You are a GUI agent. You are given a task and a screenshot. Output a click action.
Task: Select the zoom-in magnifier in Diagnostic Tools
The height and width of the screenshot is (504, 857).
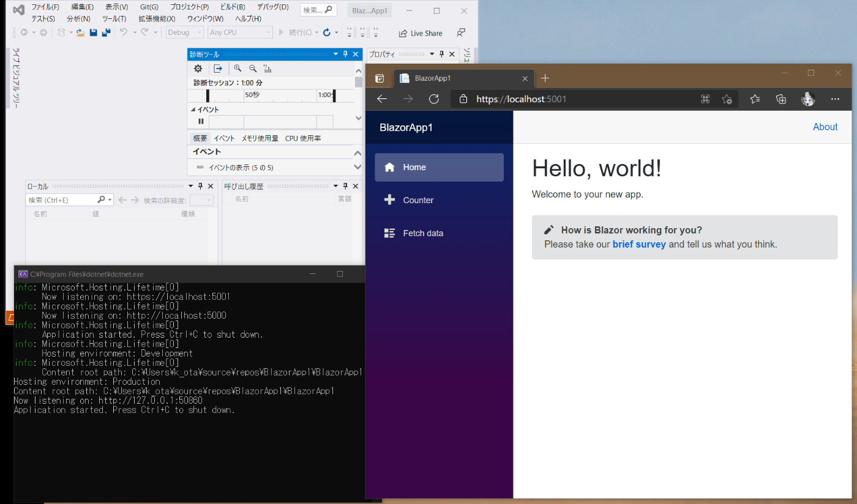[x=238, y=69]
